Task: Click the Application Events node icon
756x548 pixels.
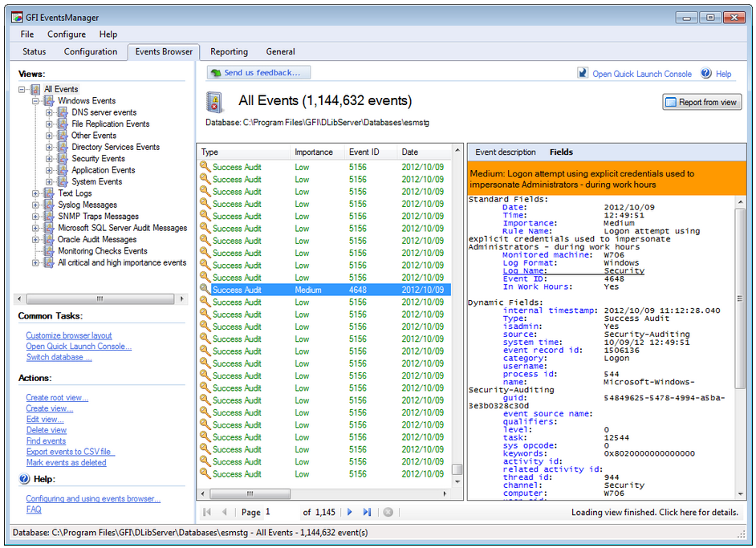Action: pyautogui.click(x=63, y=170)
